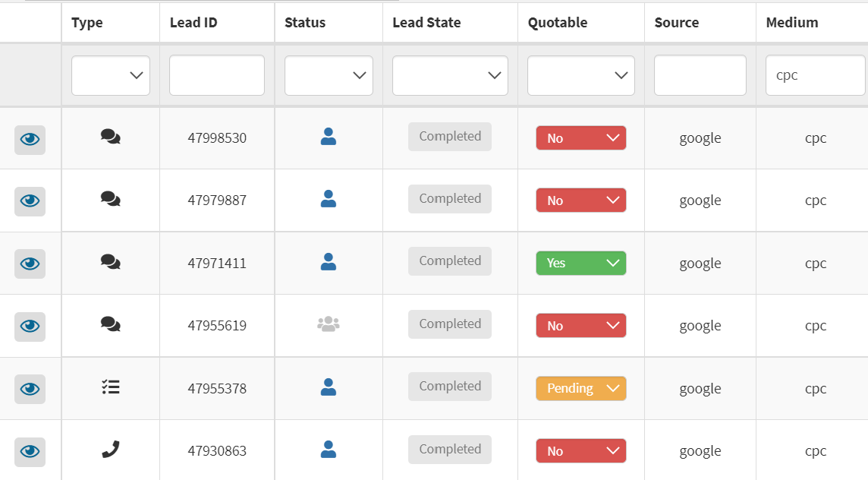Click Completed state badge for lead 47930863
The image size is (868, 480).
coord(450,449)
